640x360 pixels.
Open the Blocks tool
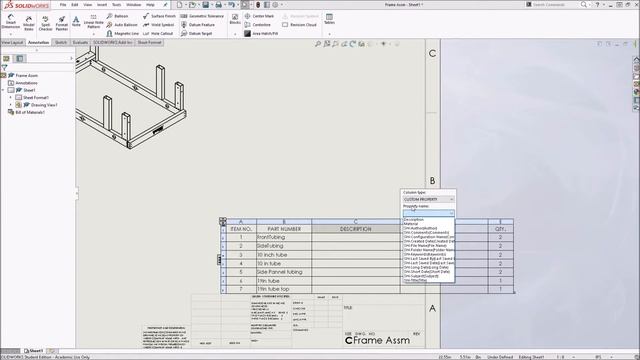point(235,19)
